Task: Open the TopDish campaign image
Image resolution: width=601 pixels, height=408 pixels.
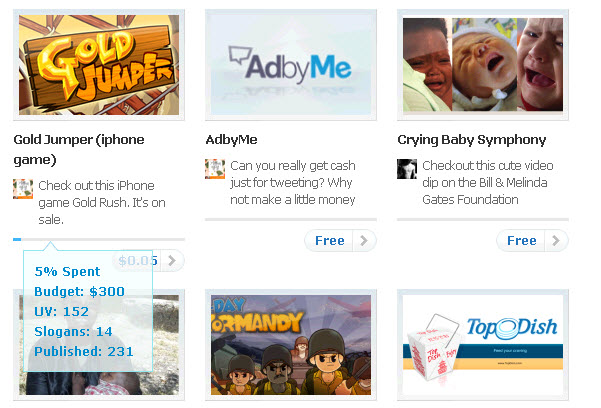Action: coord(483,345)
